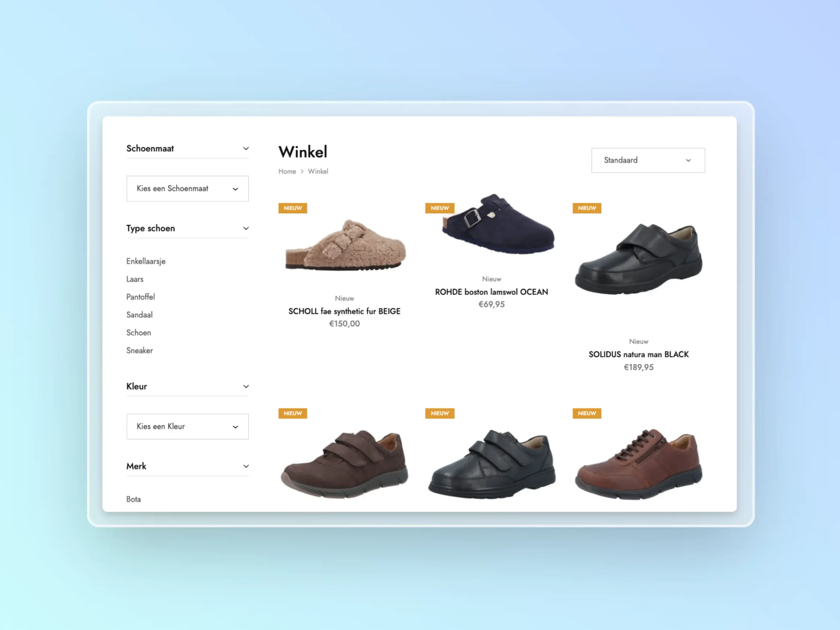Collapse the Type schoen section chevron
The image size is (840, 630).
click(x=246, y=228)
